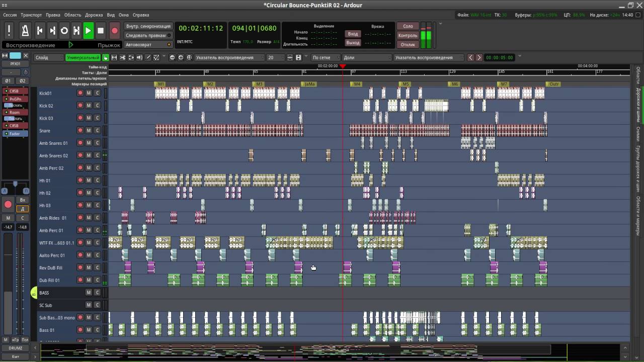Select the range tool icon
The height and width of the screenshot is (362, 644).
tap(114, 57)
